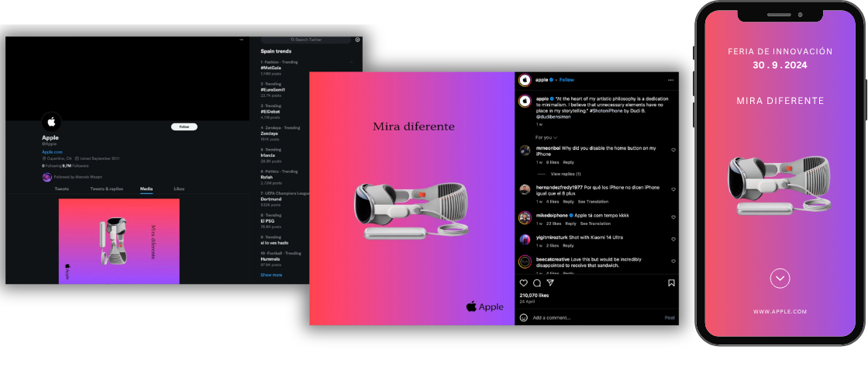Click the apple avatar next to the caption
The height and width of the screenshot is (381, 868).
525,101
